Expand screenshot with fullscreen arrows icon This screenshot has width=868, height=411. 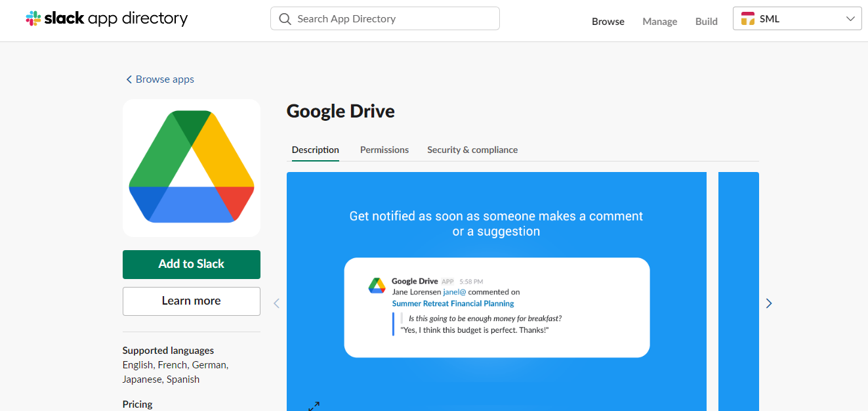click(x=314, y=406)
